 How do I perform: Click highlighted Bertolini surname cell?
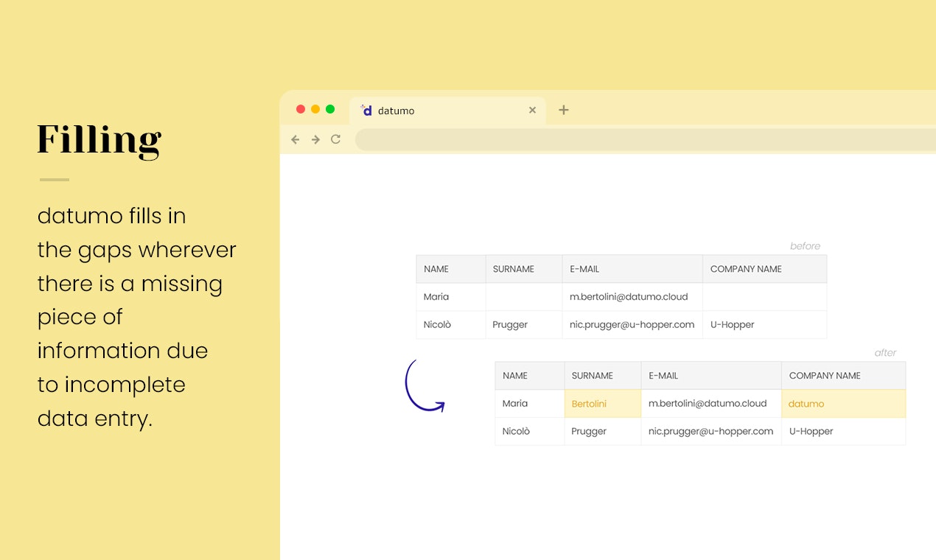pyautogui.click(x=603, y=404)
